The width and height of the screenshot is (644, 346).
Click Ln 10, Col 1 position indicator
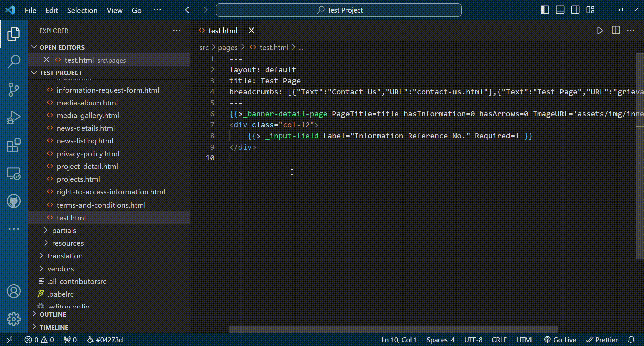[x=399, y=340]
